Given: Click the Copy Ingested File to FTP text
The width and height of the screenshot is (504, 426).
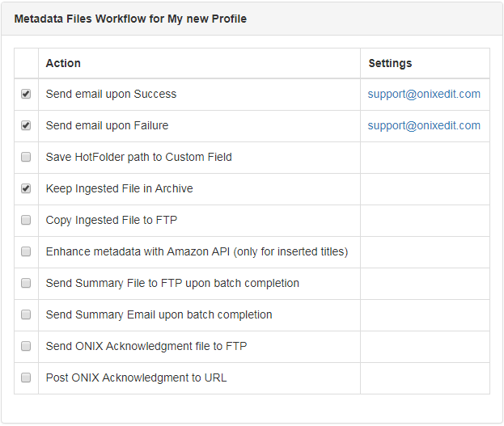Looking at the screenshot, I should [x=112, y=220].
